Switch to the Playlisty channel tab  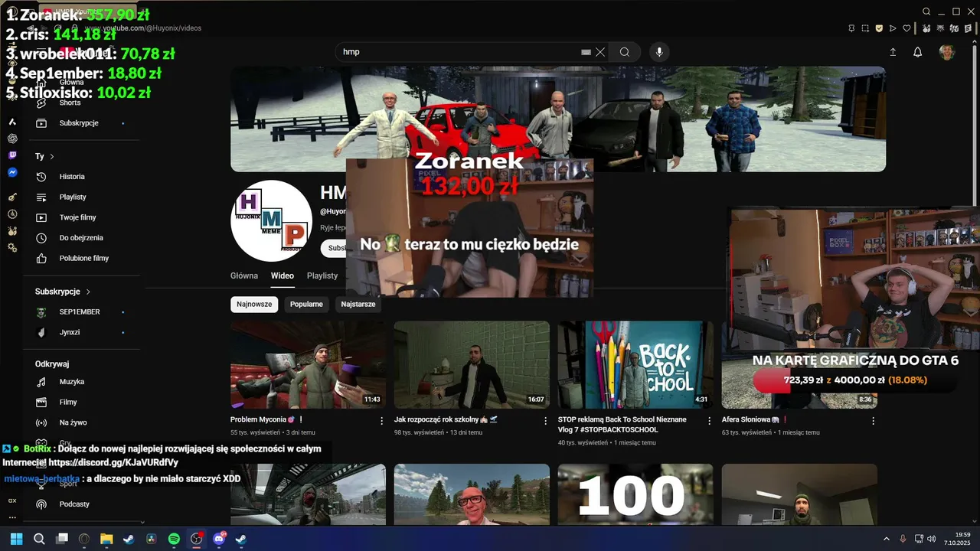coord(322,275)
